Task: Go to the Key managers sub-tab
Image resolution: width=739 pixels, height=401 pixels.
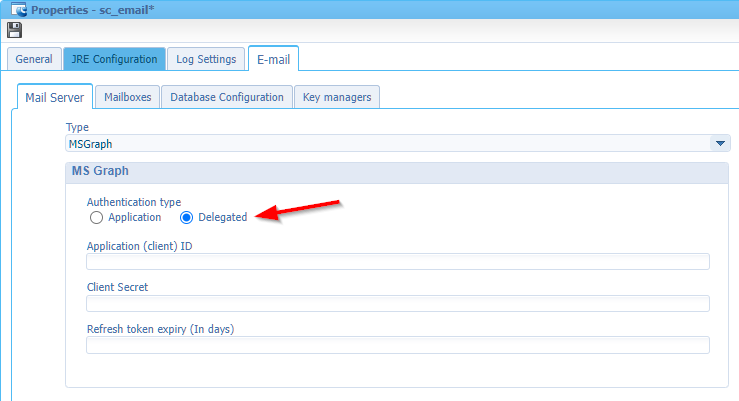Action: (337, 97)
